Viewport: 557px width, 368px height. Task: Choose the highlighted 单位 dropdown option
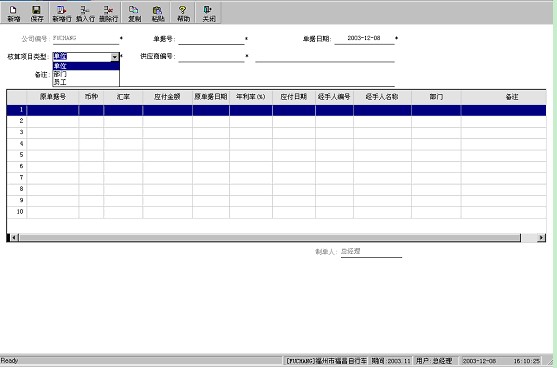click(86, 66)
